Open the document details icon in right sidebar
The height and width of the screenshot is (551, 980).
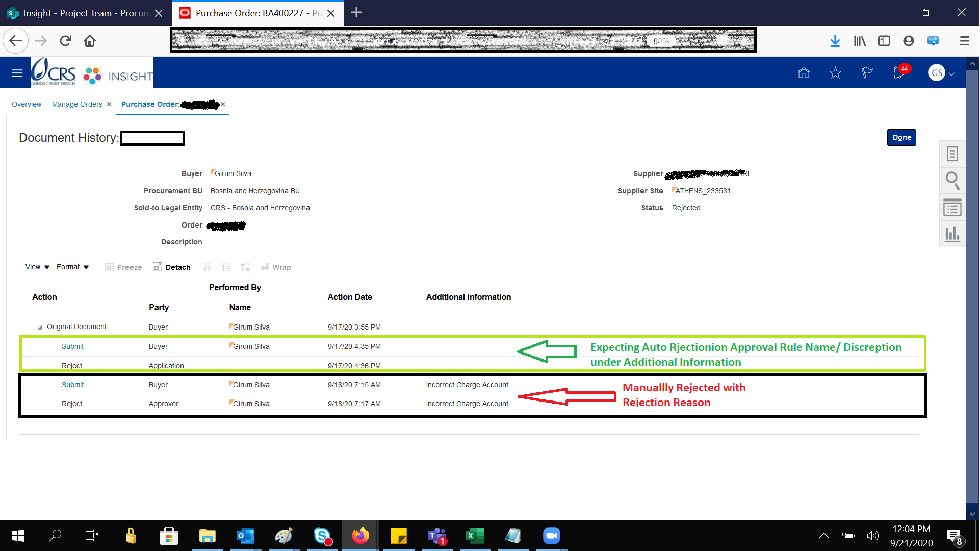[952, 154]
